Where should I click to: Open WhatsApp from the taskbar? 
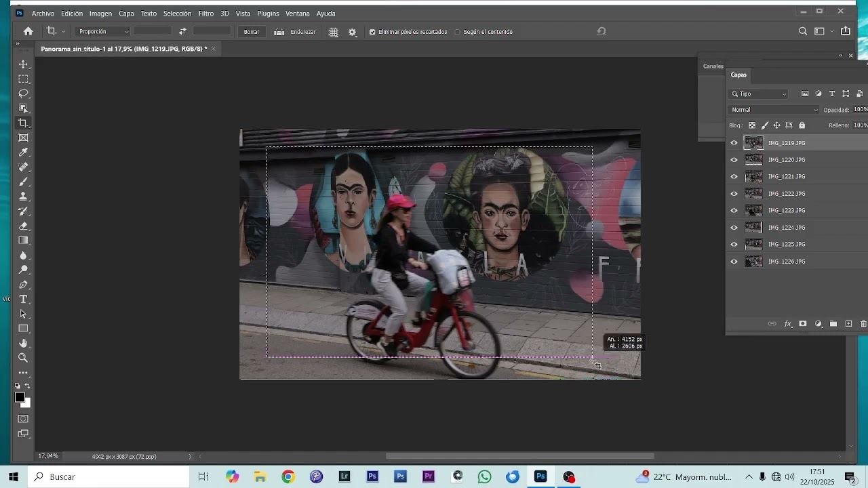[484, 477]
